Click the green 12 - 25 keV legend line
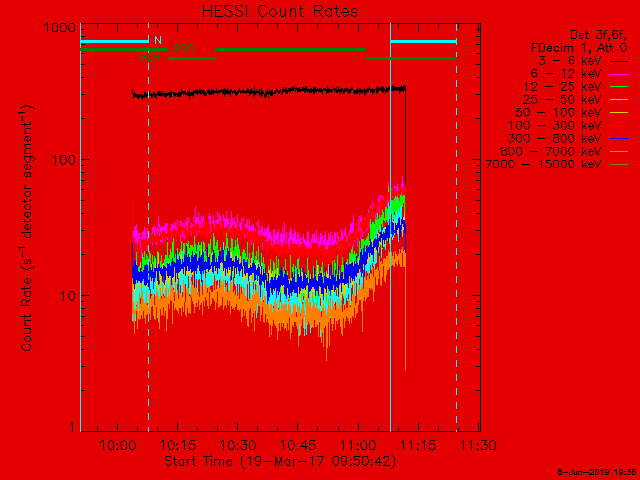640x480 pixels. click(x=619, y=87)
